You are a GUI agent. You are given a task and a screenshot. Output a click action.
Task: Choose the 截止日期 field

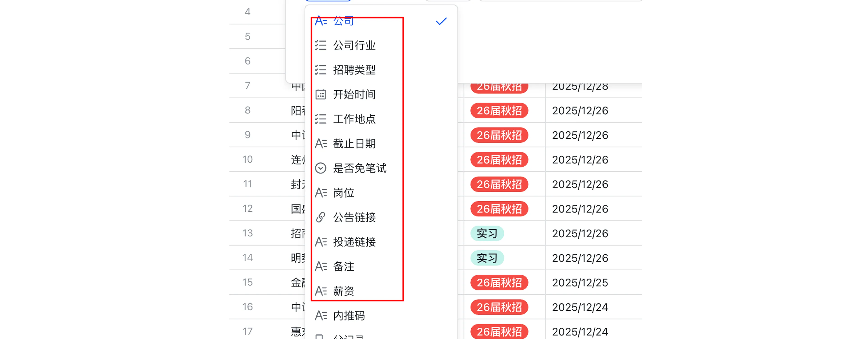pyautogui.click(x=381, y=144)
